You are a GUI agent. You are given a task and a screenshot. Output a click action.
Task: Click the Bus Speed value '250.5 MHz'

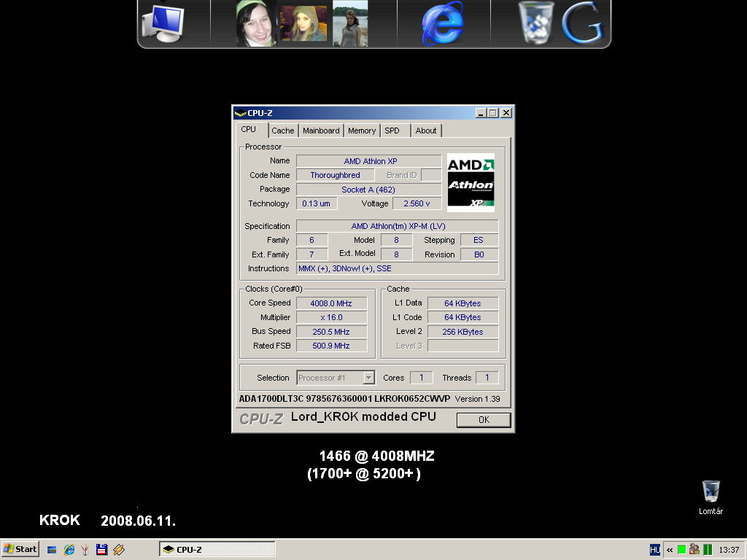[x=332, y=332]
